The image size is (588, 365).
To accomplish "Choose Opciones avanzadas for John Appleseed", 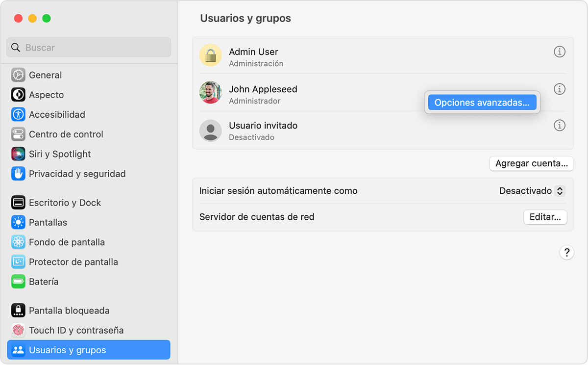I will [482, 102].
